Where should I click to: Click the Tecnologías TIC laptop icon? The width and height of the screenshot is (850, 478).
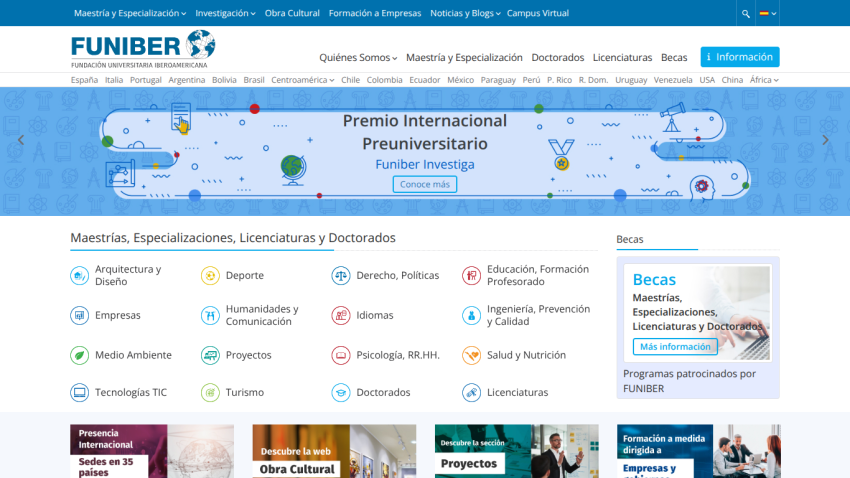[x=80, y=392]
